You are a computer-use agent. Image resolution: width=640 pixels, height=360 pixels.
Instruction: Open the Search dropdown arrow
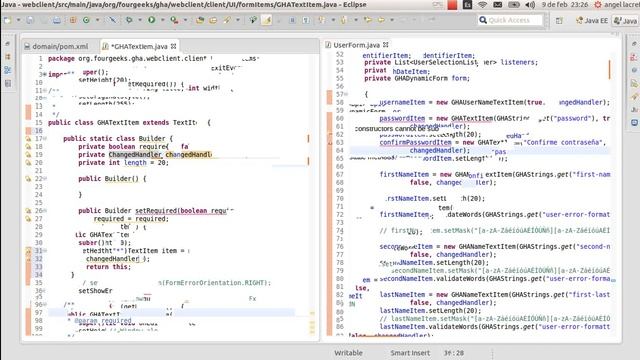[238, 20]
